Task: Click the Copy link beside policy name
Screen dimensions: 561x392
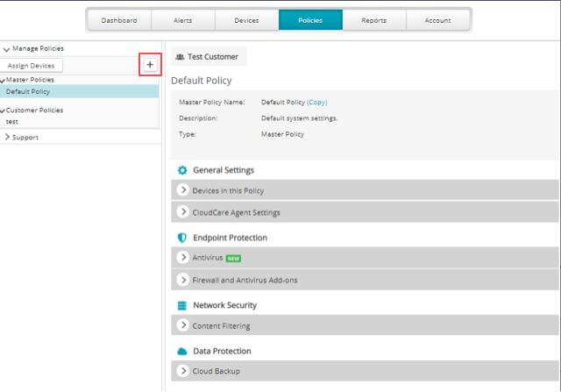Action: [316, 102]
